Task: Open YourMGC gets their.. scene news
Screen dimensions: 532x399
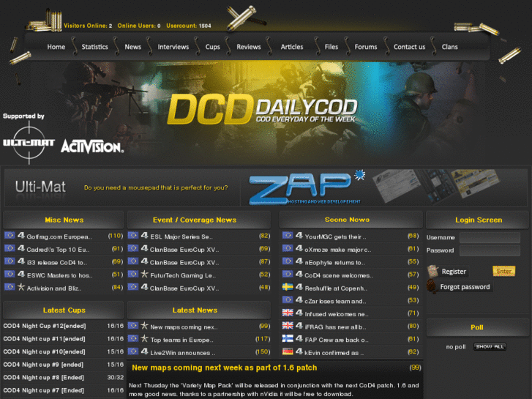Action: [x=335, y=236]
